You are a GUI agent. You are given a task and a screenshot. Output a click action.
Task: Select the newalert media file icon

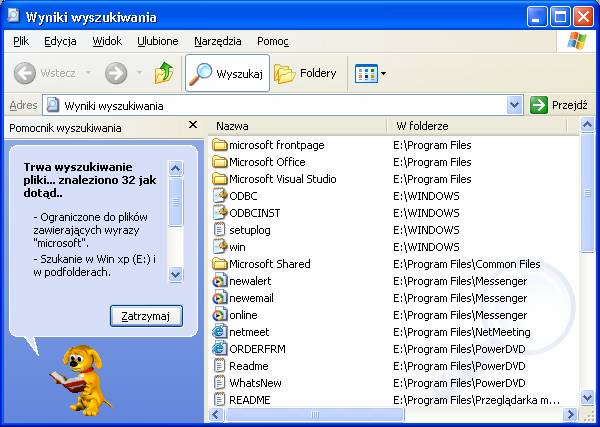219,281
